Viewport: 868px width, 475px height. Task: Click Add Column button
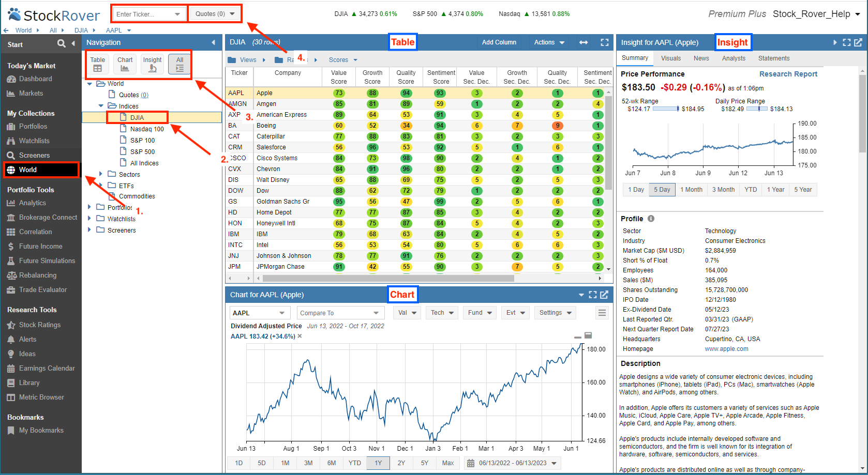(x=499, y=42)
